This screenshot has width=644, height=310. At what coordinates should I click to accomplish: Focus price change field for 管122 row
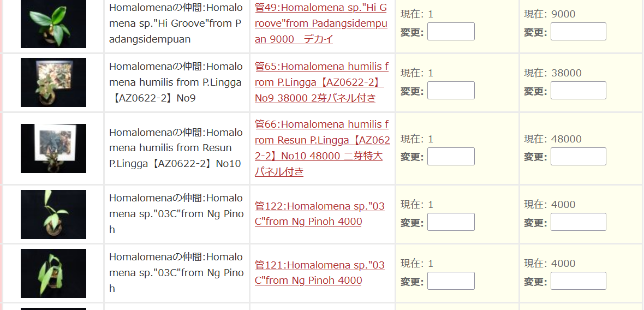pyautogui.click(x=579, y=222)
